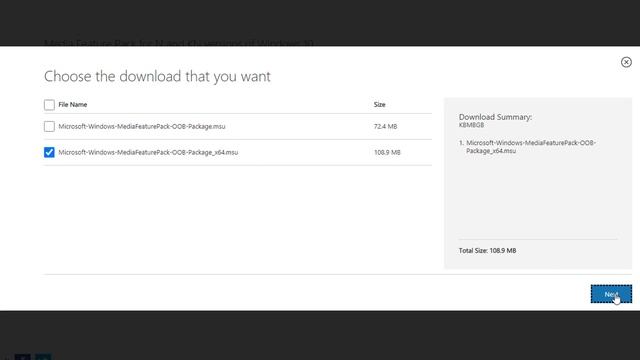
Task: Check the MediaFeaturePack-OOB-Package.msu checkbox
Action: pos(49,127)
